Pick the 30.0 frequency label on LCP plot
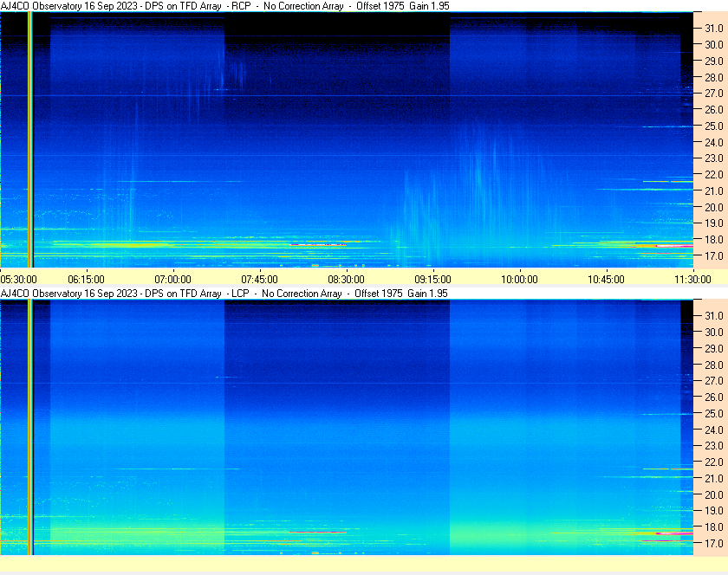Image resolution: width=728 pixels, height=575 pixels. [x=714, y=332]
